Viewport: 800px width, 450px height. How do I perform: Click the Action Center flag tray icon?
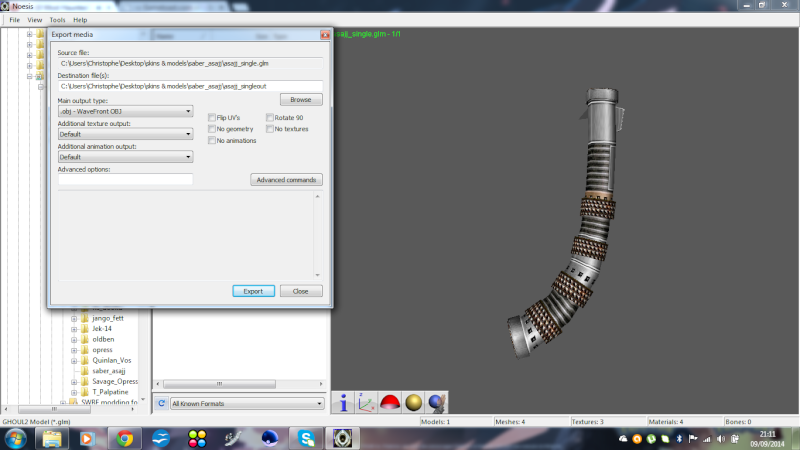click(x=693, y=439)
